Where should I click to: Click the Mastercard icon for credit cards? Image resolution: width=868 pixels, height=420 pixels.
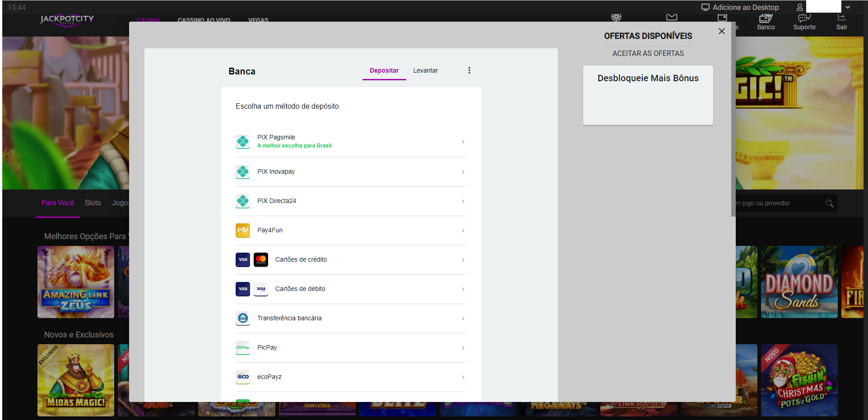[x=261, y=260]
